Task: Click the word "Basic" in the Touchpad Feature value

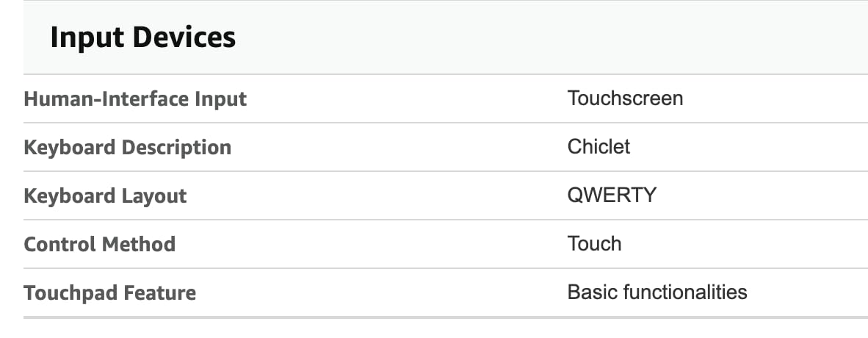Action: [x=592, y=292]
